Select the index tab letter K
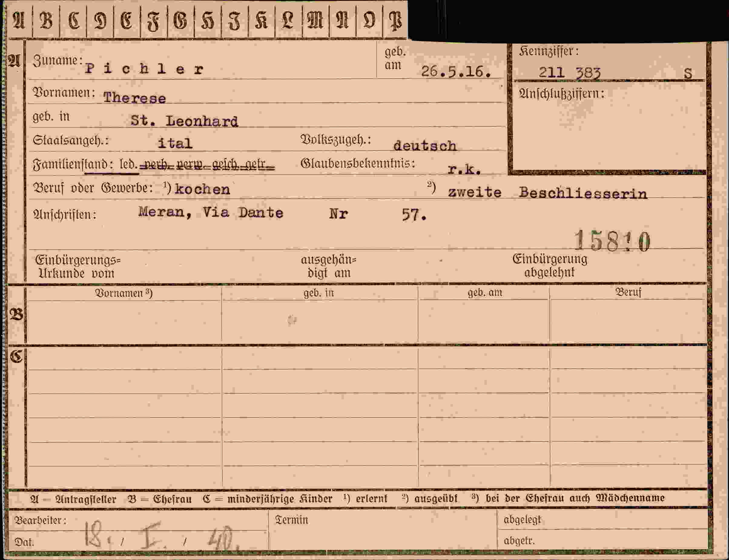 coord(261,20)
